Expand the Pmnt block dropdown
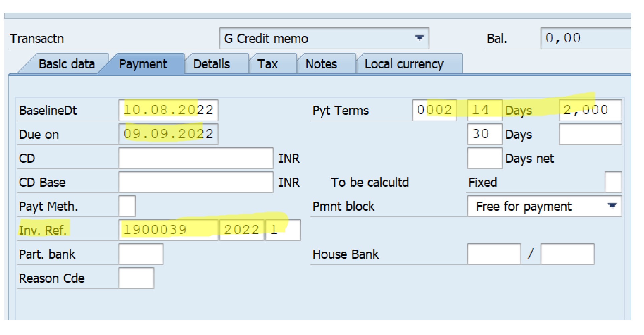 tap(612, 206)
